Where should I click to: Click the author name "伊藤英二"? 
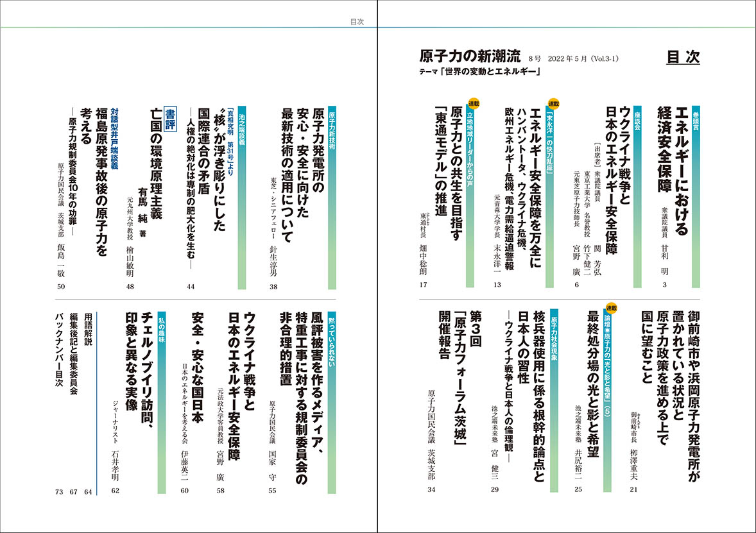click(185, 466)
